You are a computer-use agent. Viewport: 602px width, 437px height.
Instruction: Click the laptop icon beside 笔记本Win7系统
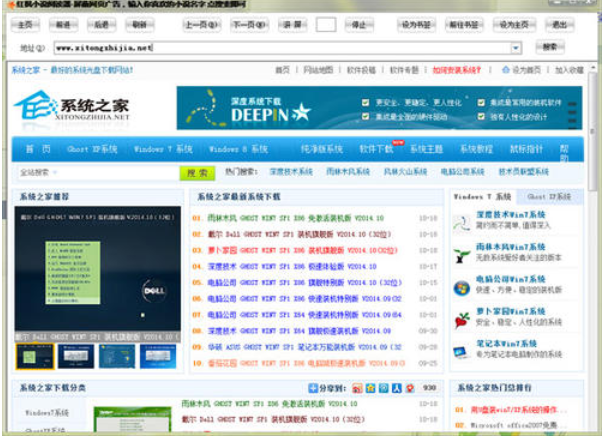(461, 352)
